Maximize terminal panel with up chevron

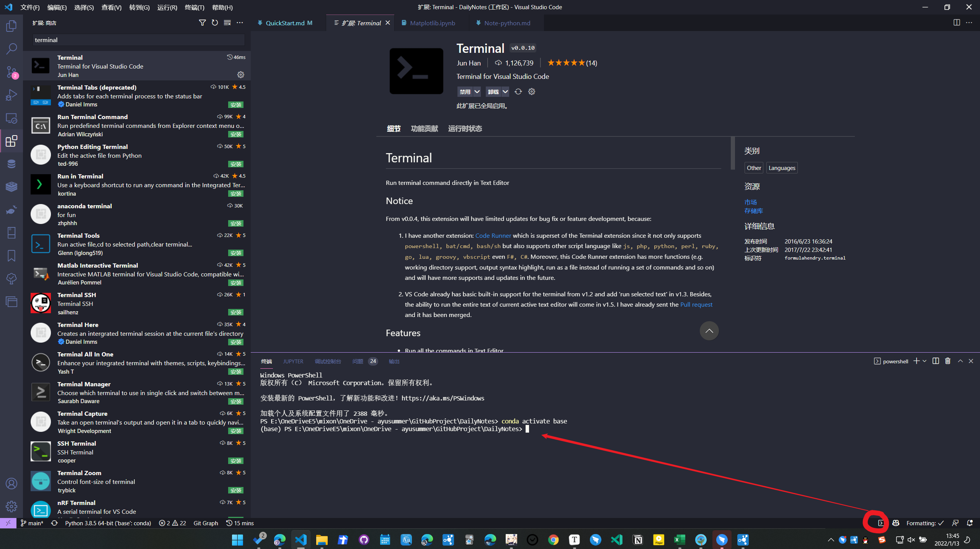coord(960,361)
